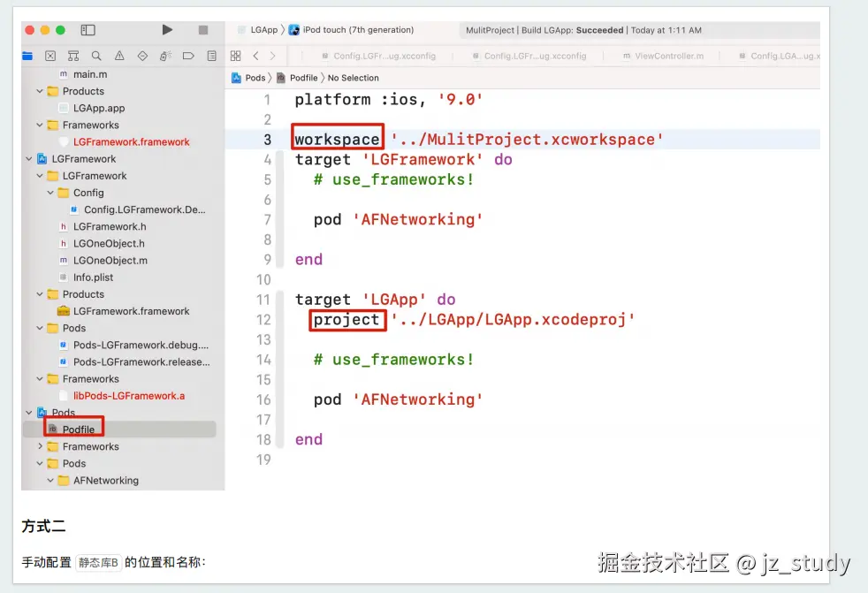Viewport: 868px width, 593px height.
Task: Select Info.plist file
Action: pos(93,277)
